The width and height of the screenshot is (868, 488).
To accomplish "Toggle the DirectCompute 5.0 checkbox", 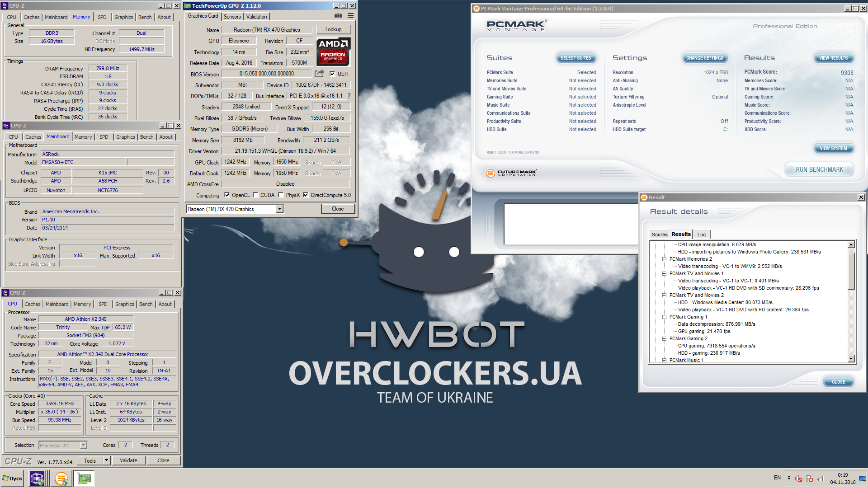I will [x=306, y=195].
